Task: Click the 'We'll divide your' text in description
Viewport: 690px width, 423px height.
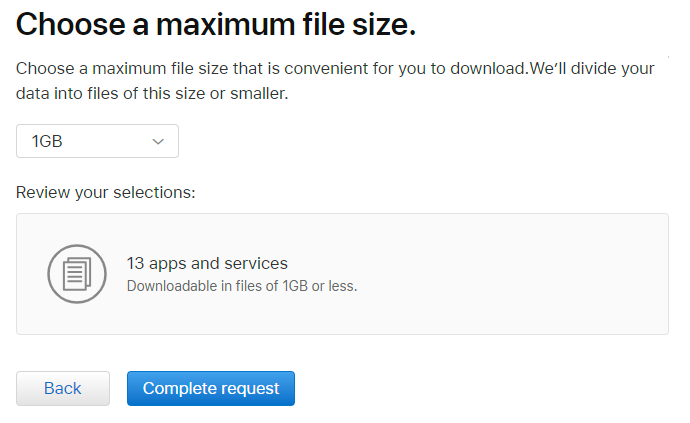Action: 589,69
